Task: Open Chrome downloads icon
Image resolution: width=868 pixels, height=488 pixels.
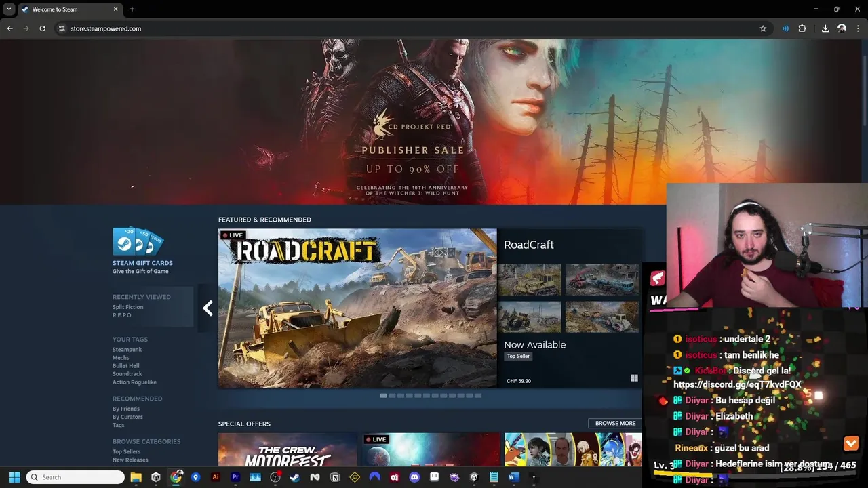Action: (825, 28)
